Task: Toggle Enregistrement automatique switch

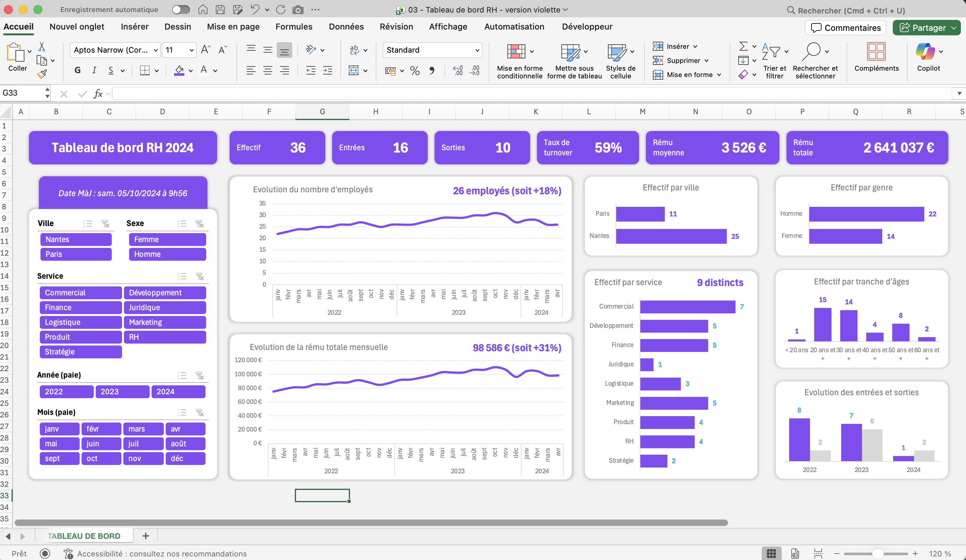Action: click(x=181, y=10)
